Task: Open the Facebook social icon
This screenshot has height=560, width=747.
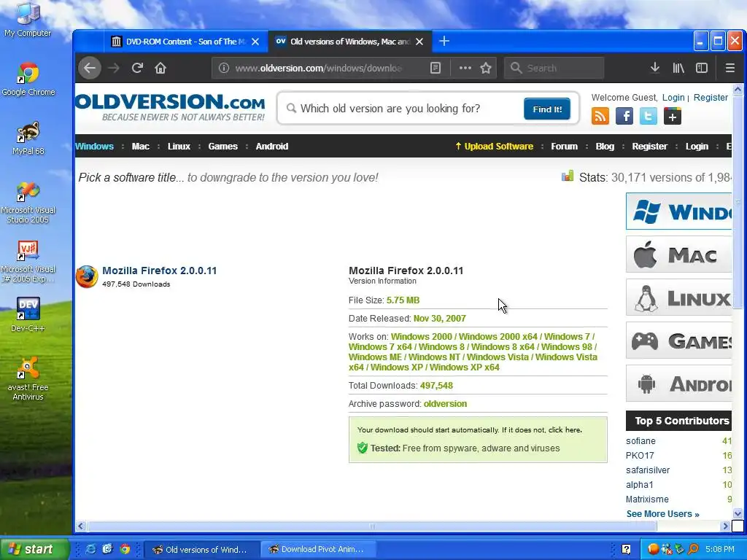Action: click(x=624, y=116)
